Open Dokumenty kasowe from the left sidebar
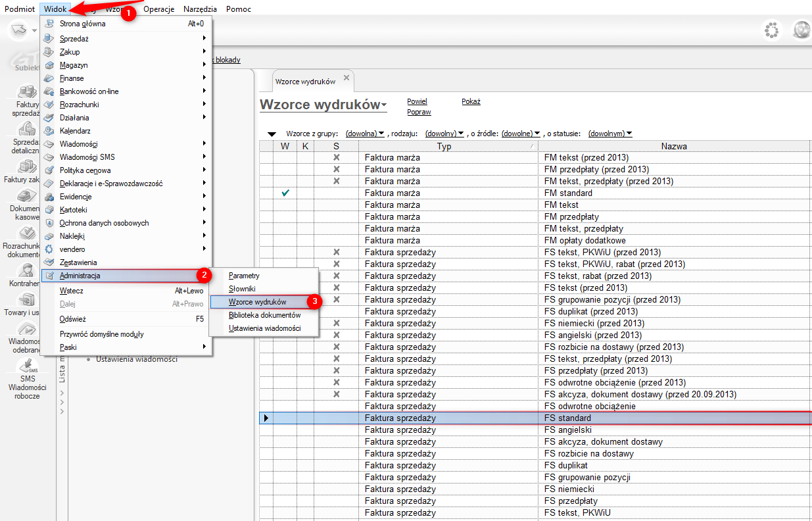Image resolution: width=812 pixels, height=521 pixels. [x=26, y=197]
